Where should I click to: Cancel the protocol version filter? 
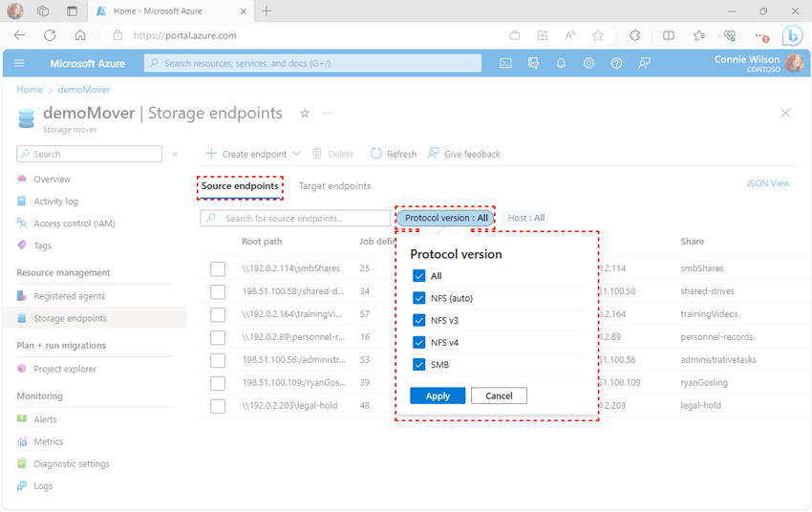tap(499, 396)
